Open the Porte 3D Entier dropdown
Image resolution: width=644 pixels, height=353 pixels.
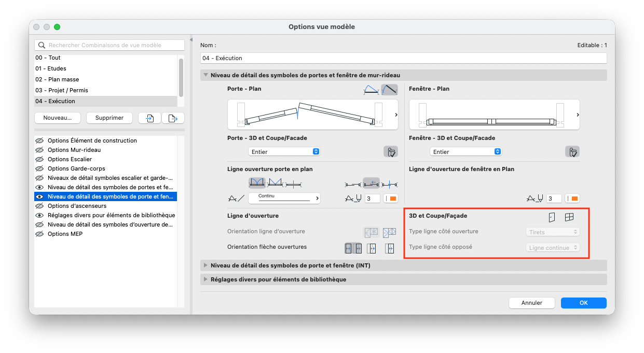pyautogui.click(x=284, y=152)
